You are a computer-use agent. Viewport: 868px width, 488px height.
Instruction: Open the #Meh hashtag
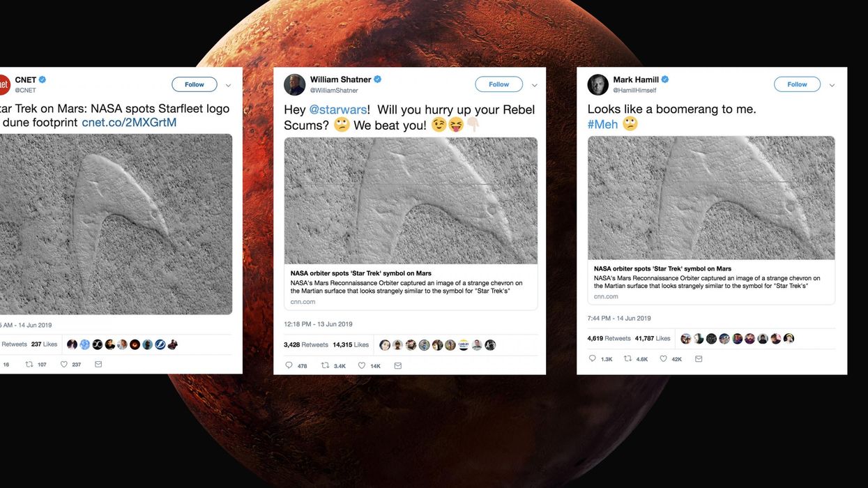[x=603, y=124]
